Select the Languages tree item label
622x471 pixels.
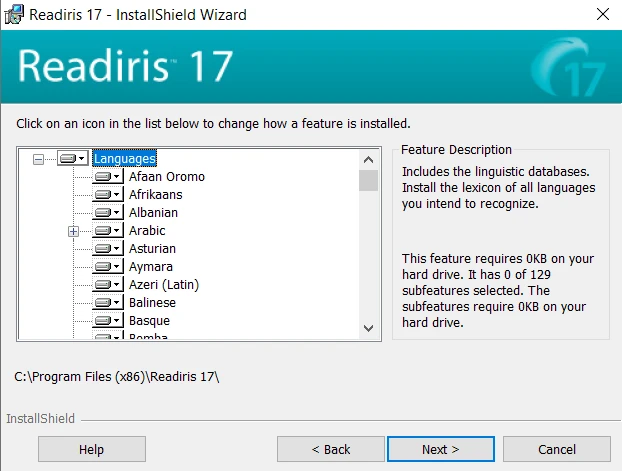(x=124, y=159)
